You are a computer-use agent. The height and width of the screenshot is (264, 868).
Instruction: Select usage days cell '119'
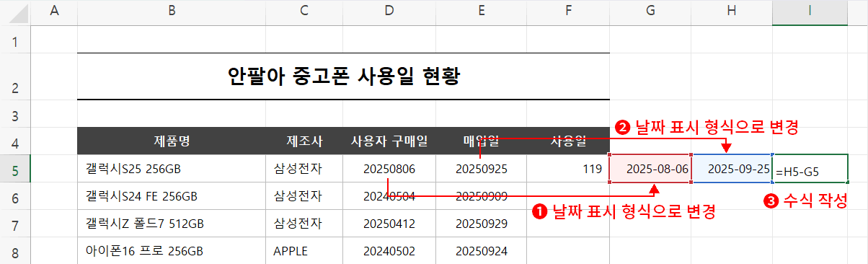568,169
